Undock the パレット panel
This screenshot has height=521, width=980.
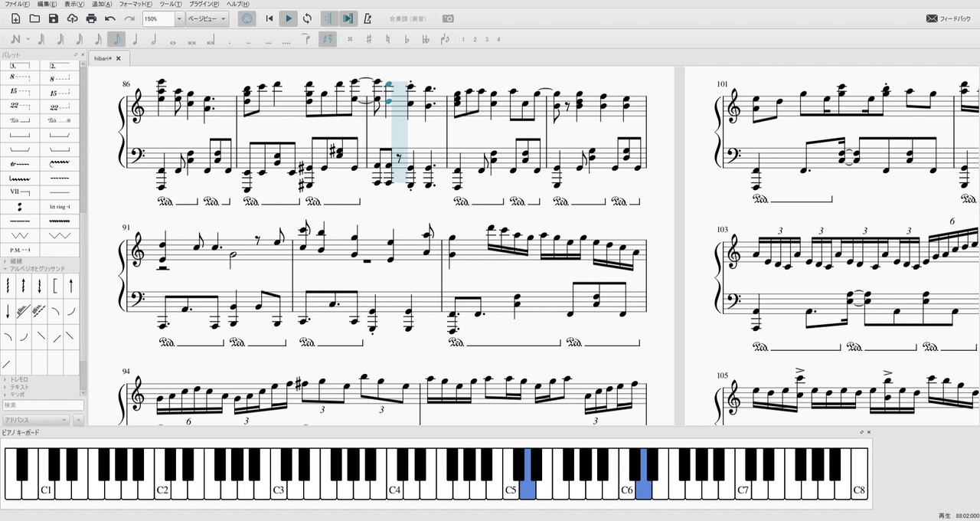tap(75, 54)
